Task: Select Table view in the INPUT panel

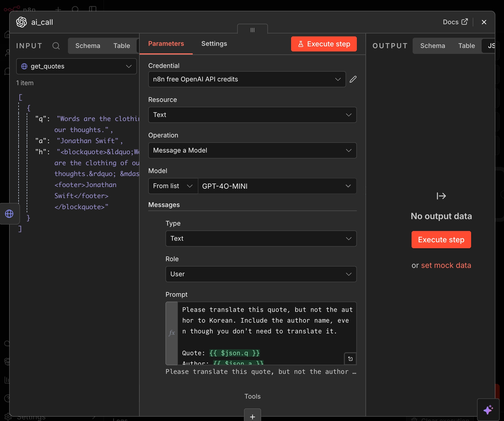Action: click(122, 46)
